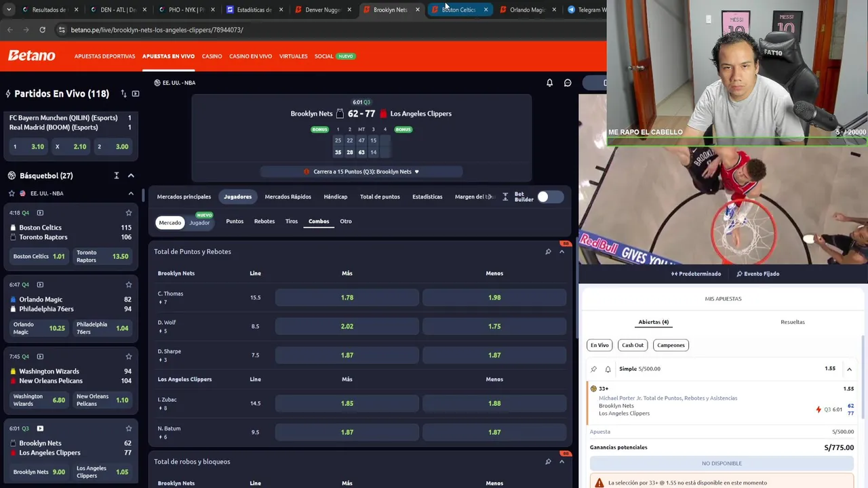Click the stream icon on the 6:01 Q3 match card
Viewport: 868px width, 488px height.
40,428
